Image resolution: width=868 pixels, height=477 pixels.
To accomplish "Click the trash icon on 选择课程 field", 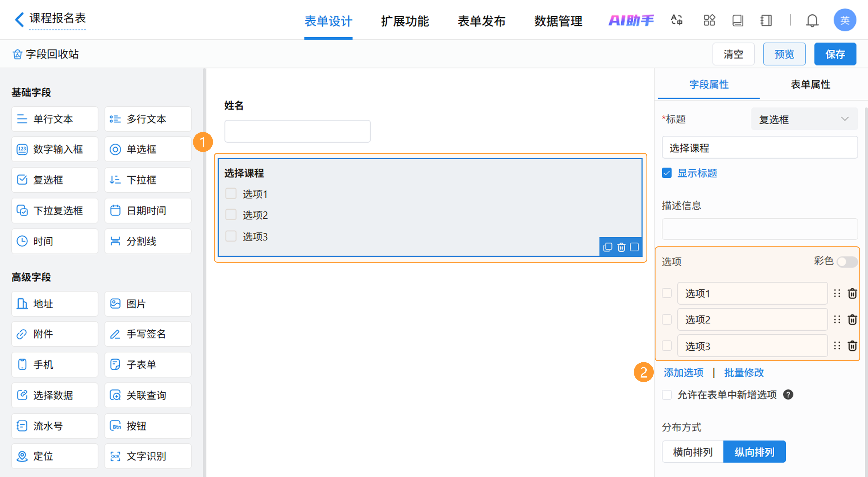I will (x=621, y=247).
